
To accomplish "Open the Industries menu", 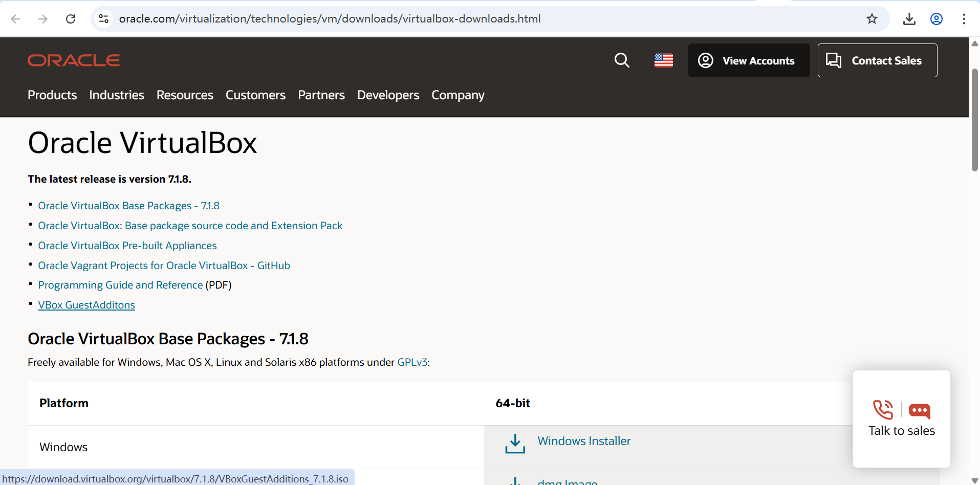I will tap(117, 95).
